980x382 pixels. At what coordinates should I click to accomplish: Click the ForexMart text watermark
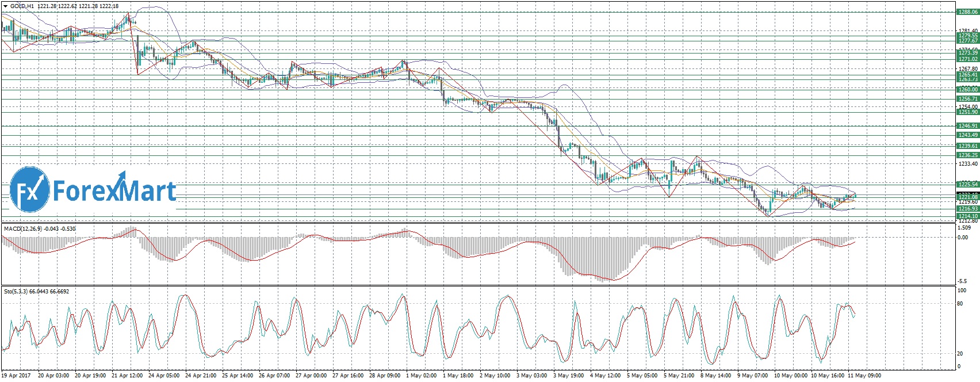pos(115,190)
